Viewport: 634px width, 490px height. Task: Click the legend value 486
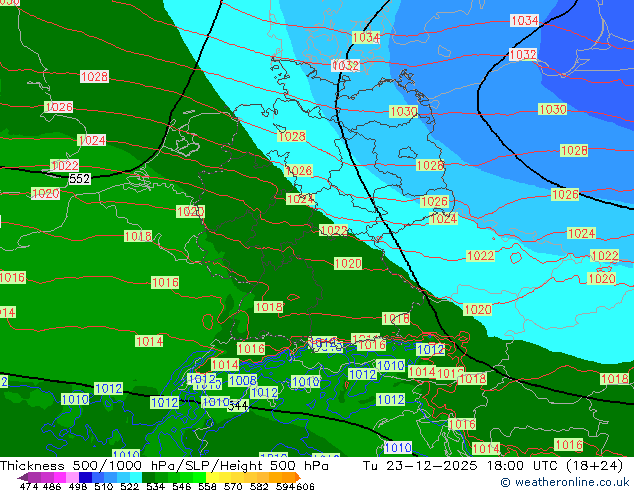coord(52,486)
